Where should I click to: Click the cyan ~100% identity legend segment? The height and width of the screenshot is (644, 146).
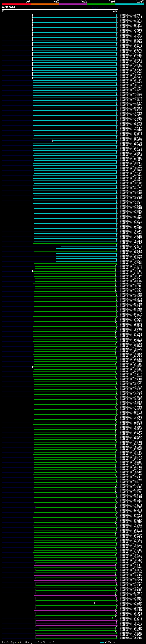point(130,4)
